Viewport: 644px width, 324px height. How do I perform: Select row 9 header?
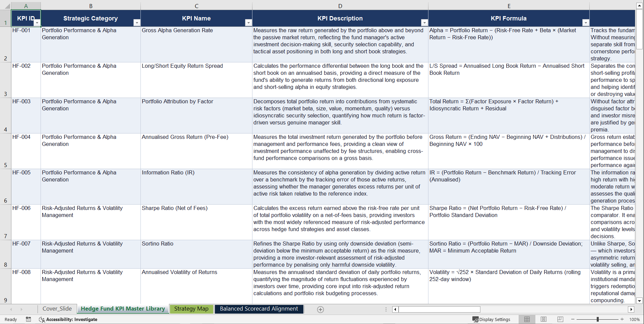pos(5,286)
